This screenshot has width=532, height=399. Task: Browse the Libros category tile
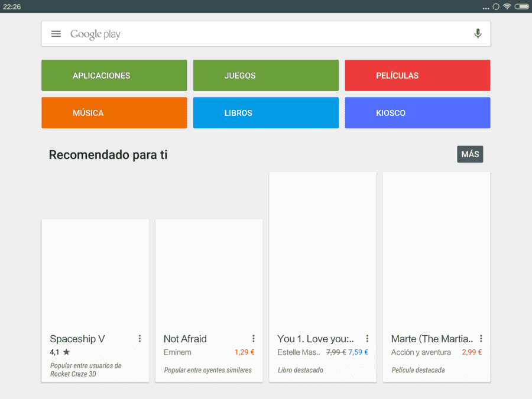(266, 113)
